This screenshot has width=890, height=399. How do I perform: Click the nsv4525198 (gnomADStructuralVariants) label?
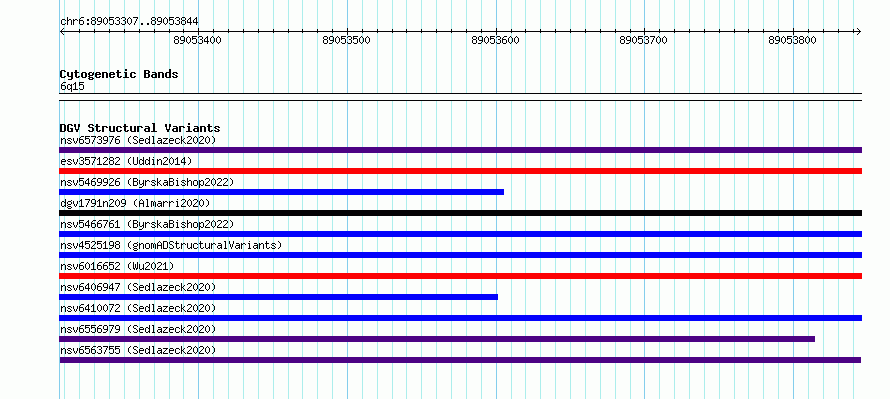[x=171, y=245]
